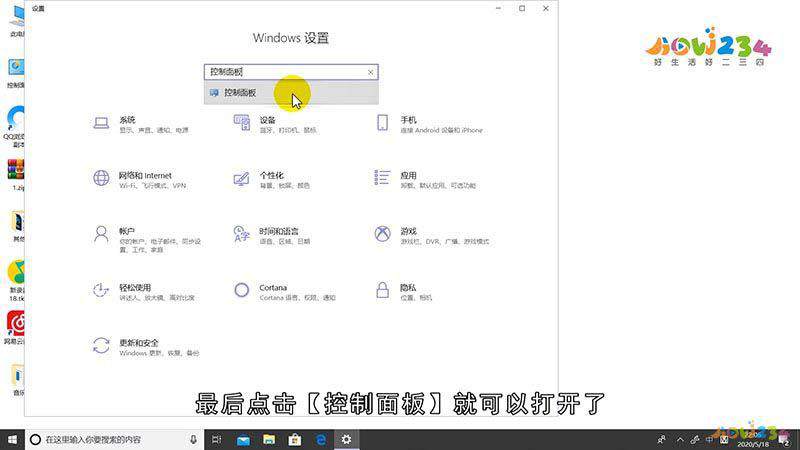Image resolution: width=800 pixels, height=450 pixels.
Task: Open the 个性化 personalization icon
Action: tap(241, 179)
